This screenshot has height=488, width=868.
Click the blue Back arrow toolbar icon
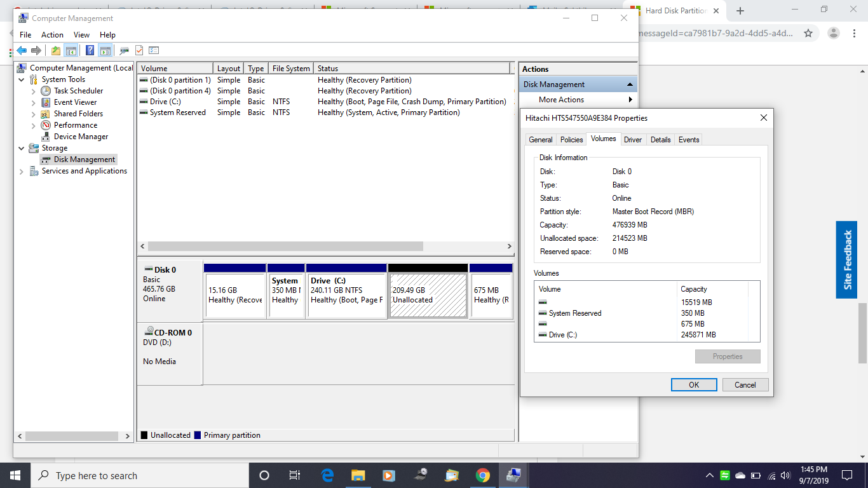tap(22, 51)
